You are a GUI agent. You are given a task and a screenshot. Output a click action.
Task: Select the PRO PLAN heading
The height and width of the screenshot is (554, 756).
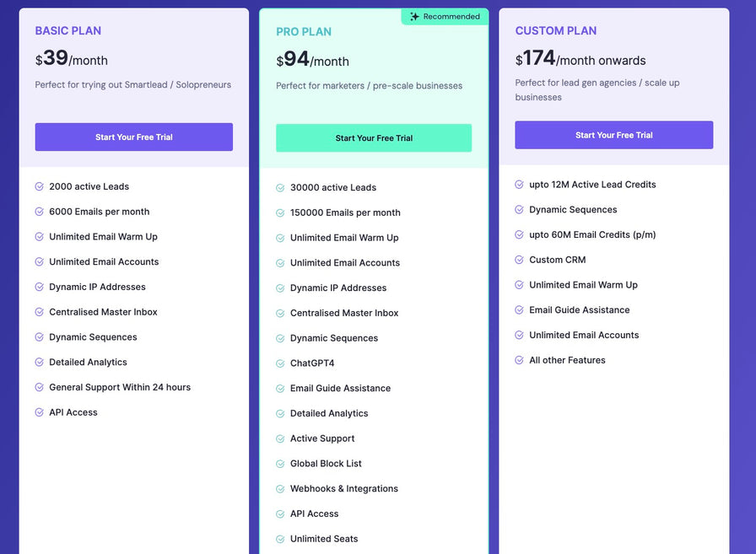(304, 32)
